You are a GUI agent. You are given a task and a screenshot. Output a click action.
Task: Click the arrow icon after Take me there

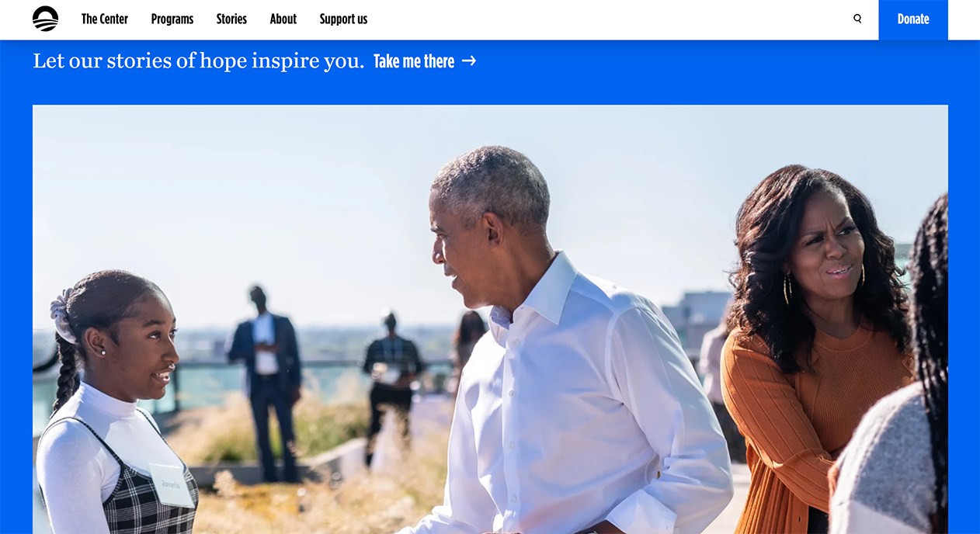[468, 61]
